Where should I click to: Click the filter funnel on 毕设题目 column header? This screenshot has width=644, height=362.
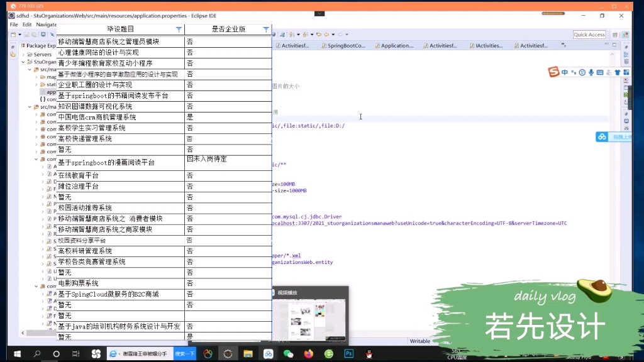click(x=179, y=29)
